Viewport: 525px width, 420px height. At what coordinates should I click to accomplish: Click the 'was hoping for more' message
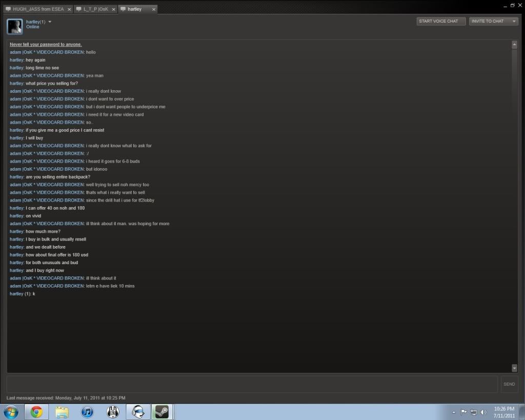pyautogui.click(x=128, y=224)
